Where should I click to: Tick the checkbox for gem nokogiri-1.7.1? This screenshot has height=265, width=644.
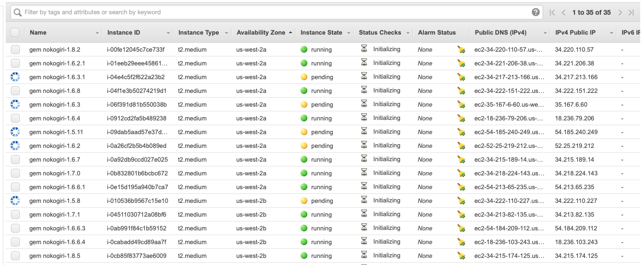point(16,214)
